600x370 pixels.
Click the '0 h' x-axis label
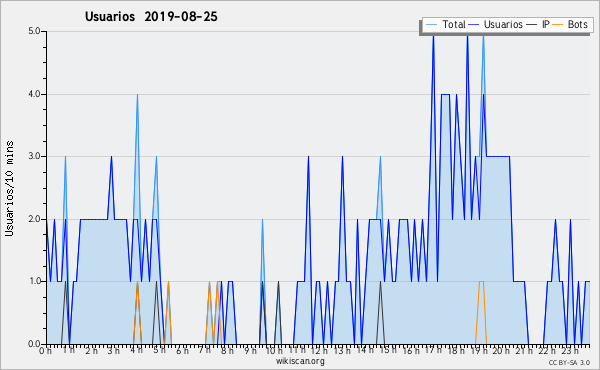tap(46, 351)
